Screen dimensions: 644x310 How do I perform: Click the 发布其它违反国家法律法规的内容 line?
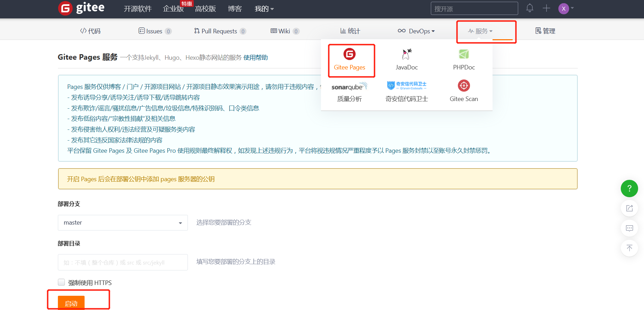tap(115, 140)
